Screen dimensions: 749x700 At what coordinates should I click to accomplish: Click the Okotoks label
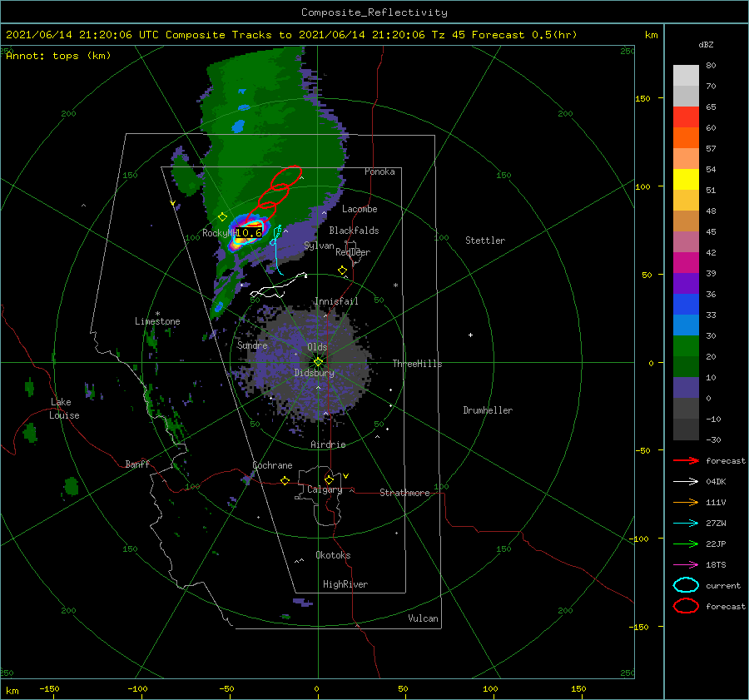333,555
